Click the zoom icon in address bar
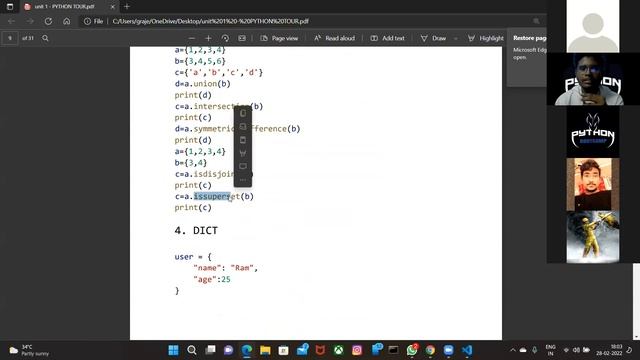 point(536,21)
